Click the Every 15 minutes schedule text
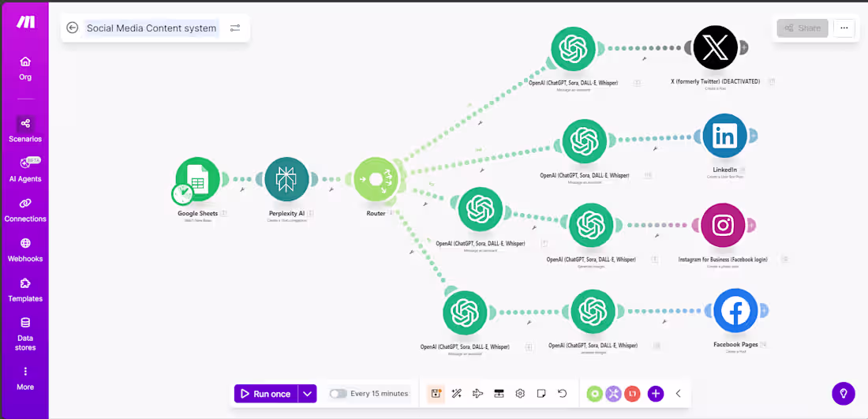 pos(380,394)
